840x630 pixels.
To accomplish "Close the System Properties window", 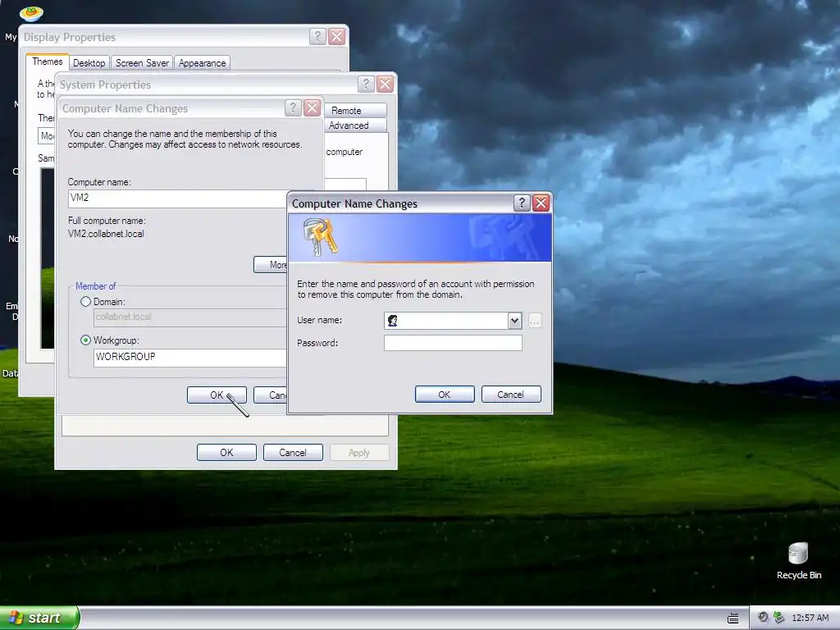I will pos(385,84).
